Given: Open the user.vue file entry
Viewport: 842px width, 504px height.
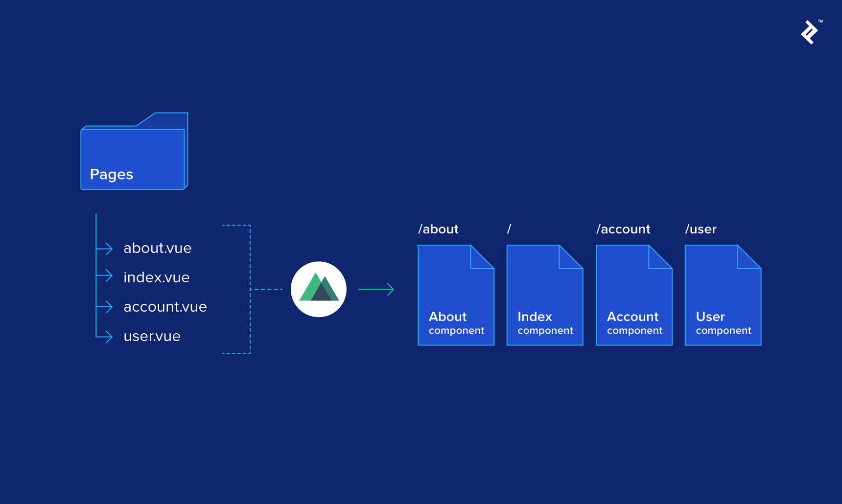Looking at the screenshot, I should tap(151, 336).
